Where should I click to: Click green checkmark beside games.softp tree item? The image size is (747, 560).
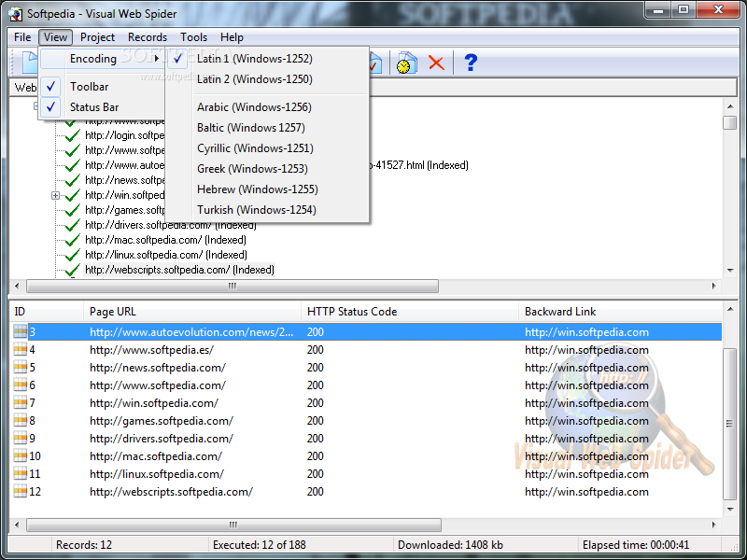(72, 210)
